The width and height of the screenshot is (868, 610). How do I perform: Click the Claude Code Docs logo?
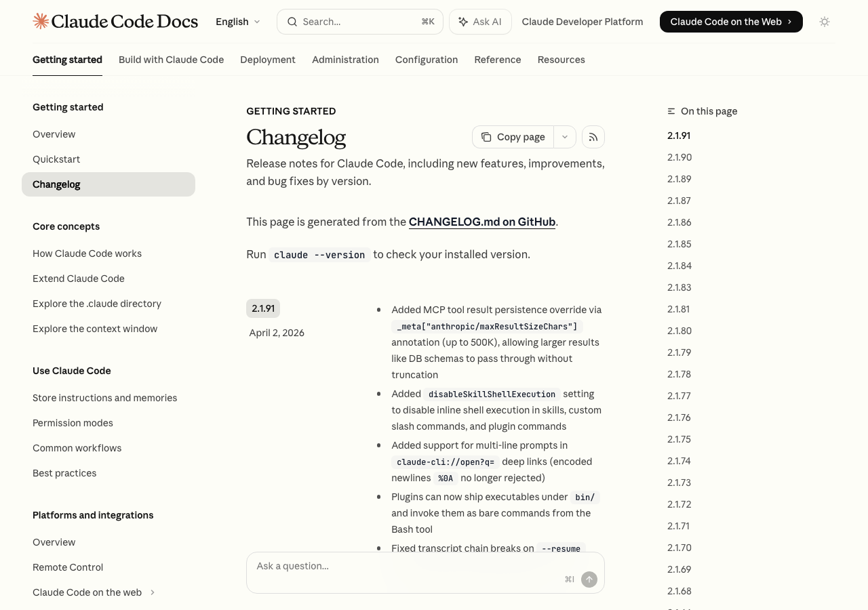pos(115,21)
